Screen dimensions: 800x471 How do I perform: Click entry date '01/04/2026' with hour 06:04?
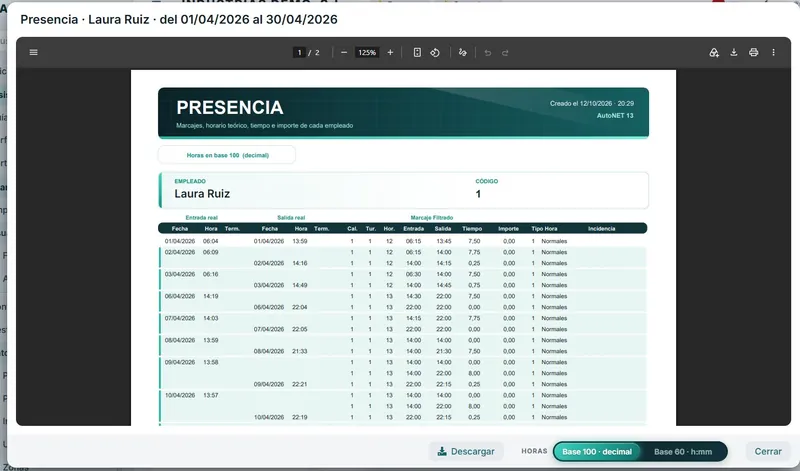coord(180,241)
